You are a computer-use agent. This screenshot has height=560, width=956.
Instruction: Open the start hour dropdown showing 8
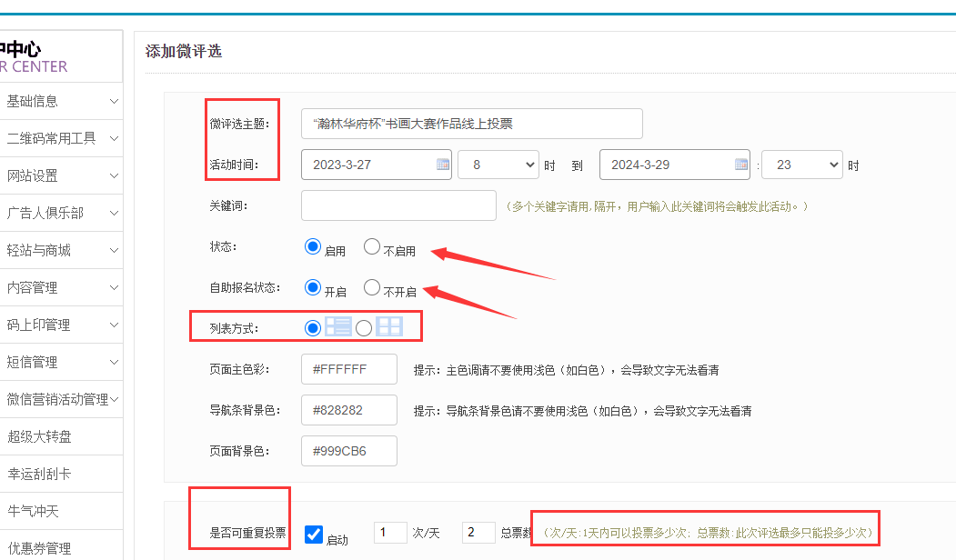point(498,165)
